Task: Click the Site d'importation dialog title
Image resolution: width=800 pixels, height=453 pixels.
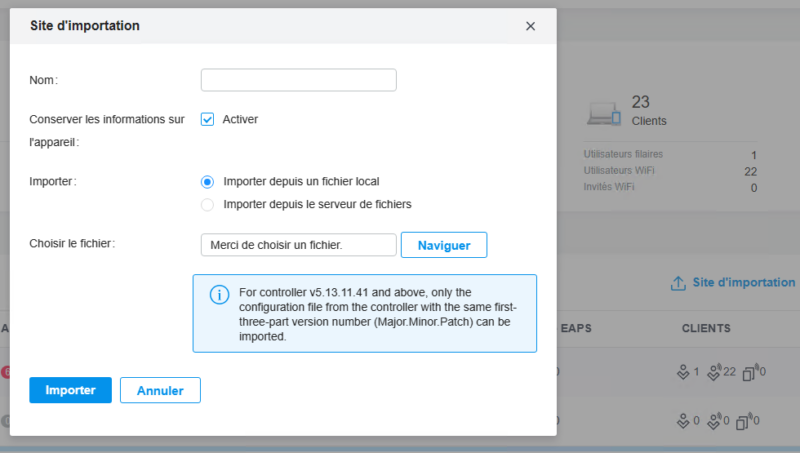Action: coord(85,26)
